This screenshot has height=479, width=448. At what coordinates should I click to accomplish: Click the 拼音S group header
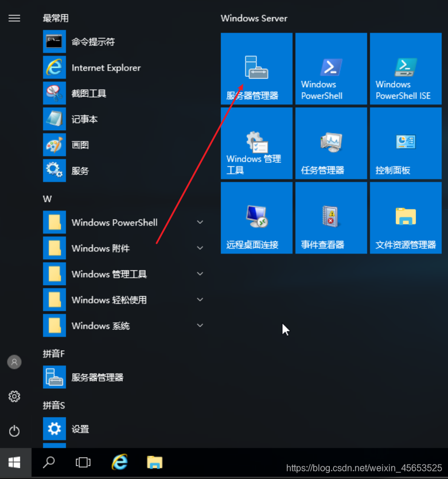click(x=54, y=406)
